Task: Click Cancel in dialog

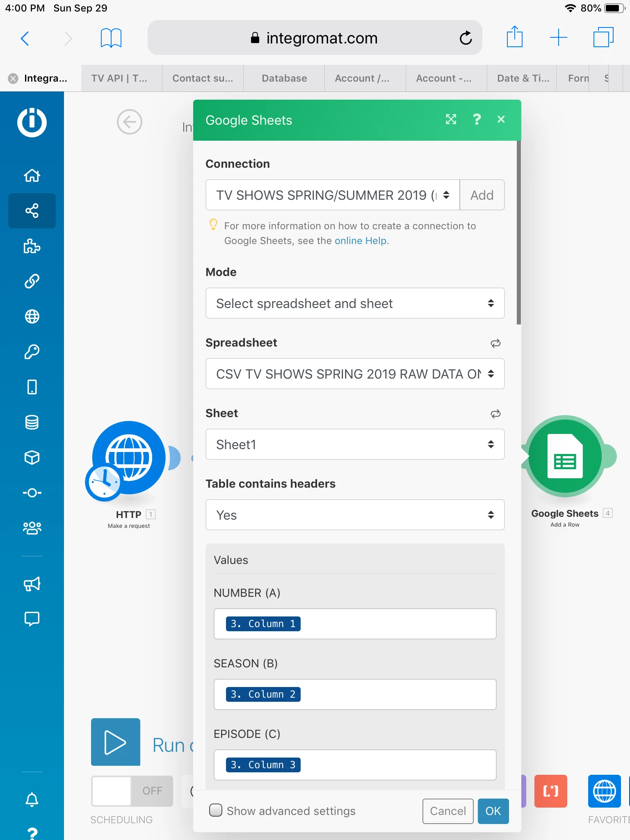Action: click(x=448, y=811)
